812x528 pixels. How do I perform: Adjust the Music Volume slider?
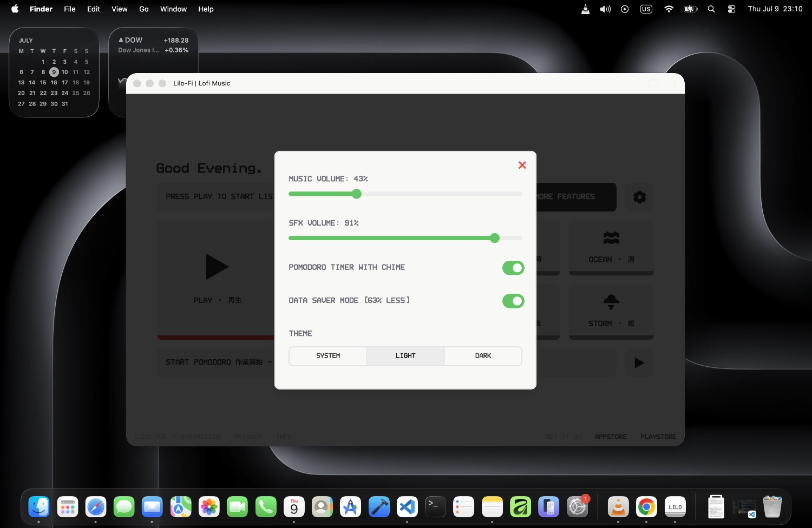(405, 194)
